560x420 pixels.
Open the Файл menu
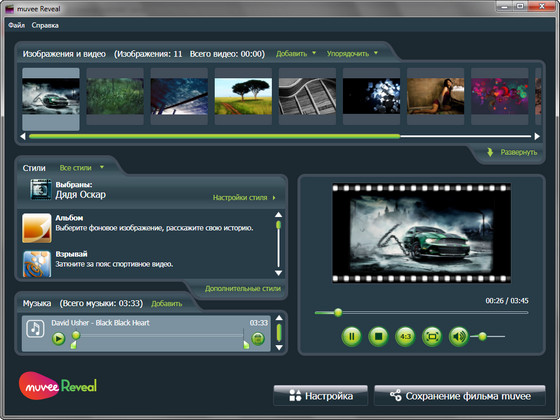pyautogui.click(x=16, y=25)
